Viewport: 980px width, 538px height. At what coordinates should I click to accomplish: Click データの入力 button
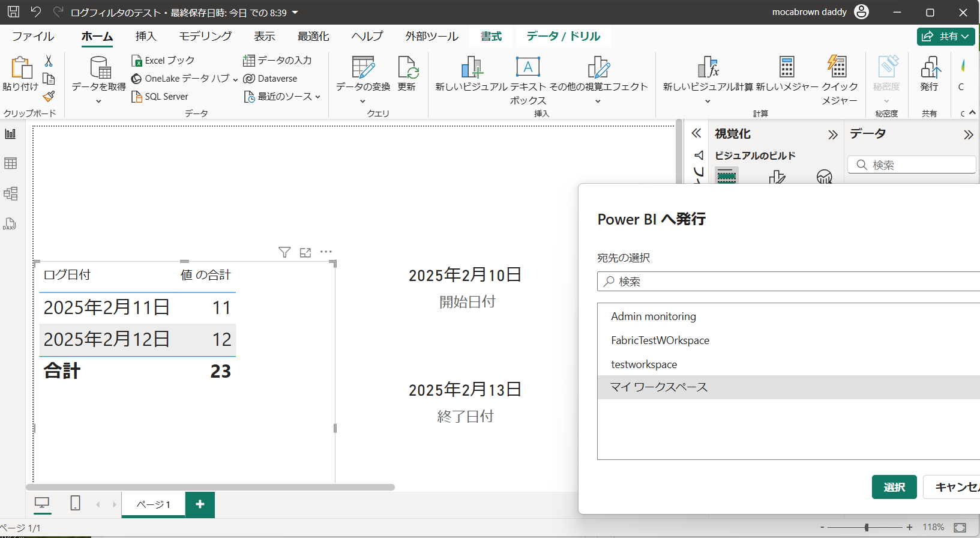(x=277, y=61)
